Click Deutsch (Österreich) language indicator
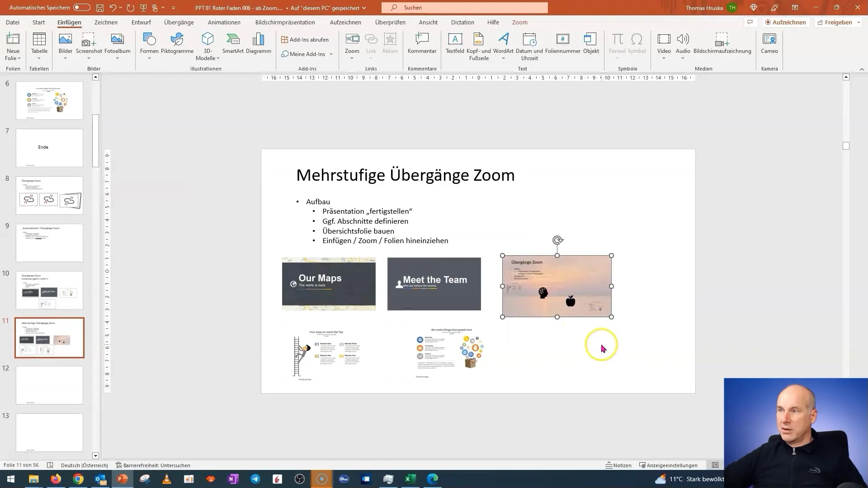Screen dimensions: 868x488 85,465
